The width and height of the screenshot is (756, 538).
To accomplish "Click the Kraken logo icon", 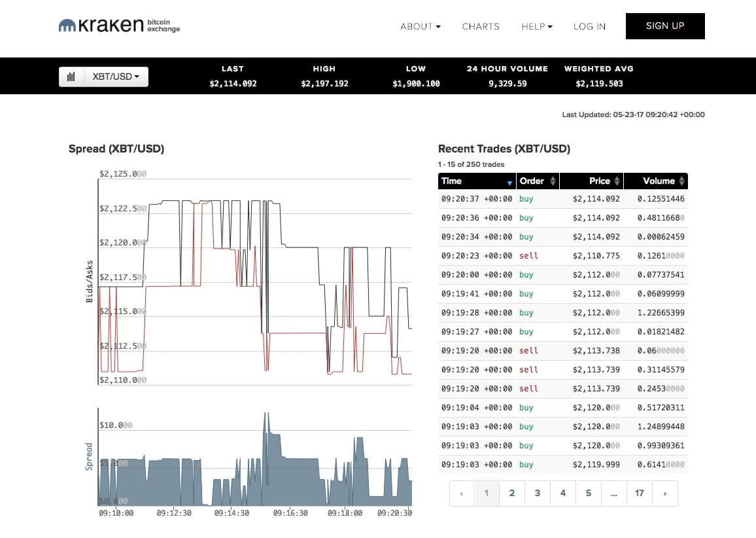I will point(67,26).
